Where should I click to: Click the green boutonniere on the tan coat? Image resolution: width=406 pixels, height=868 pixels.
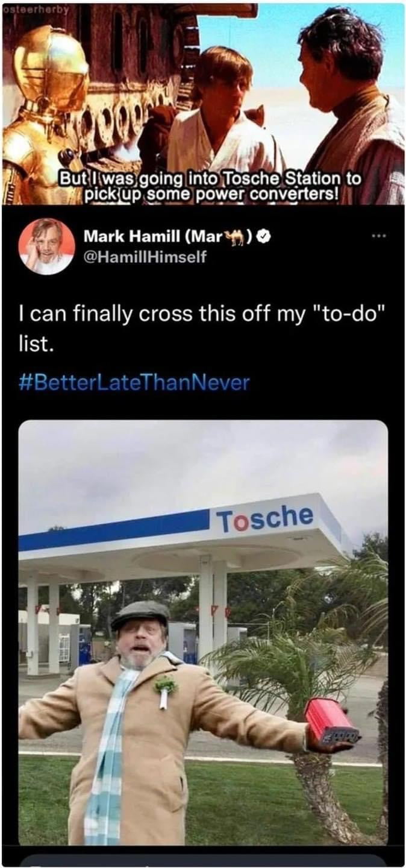[x=164, y=689]
